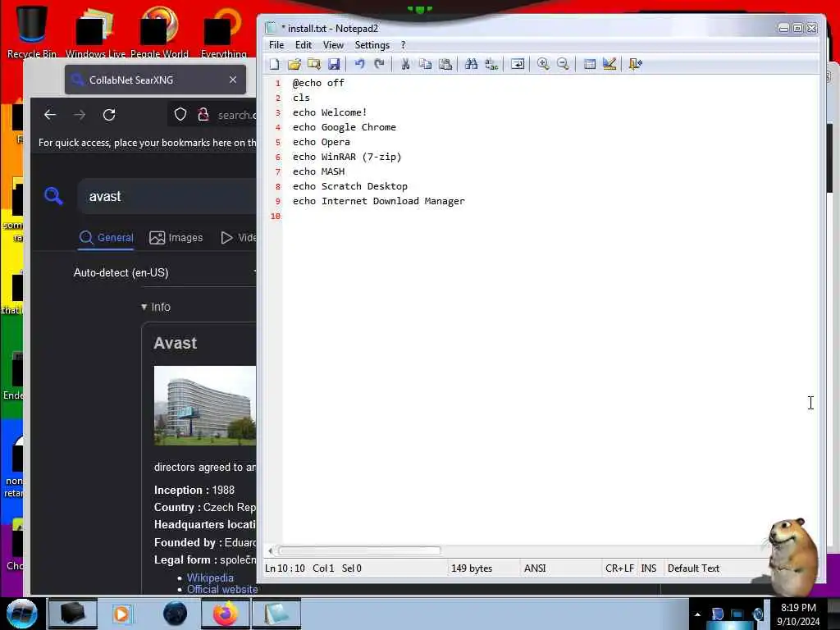This screenshot has height=630, width=840.
Task: Click the 'echo Internet Download Manager' line
Action: tap(379, 202)
